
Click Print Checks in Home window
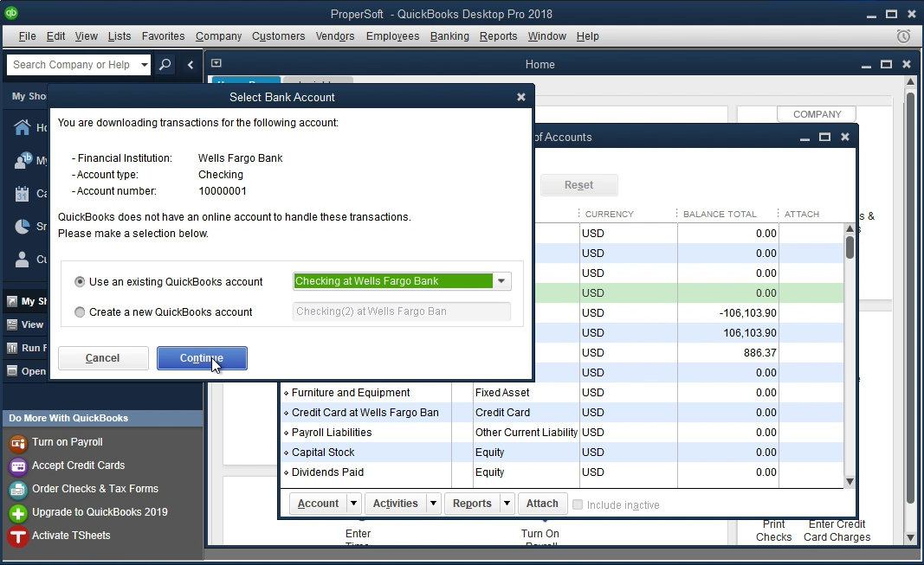coord(773,530)
